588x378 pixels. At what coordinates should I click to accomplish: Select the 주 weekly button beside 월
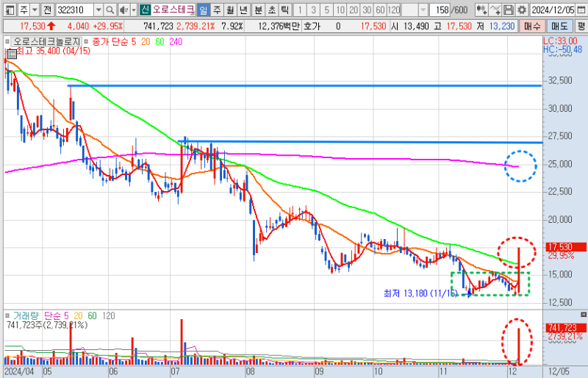pos(217,10)
